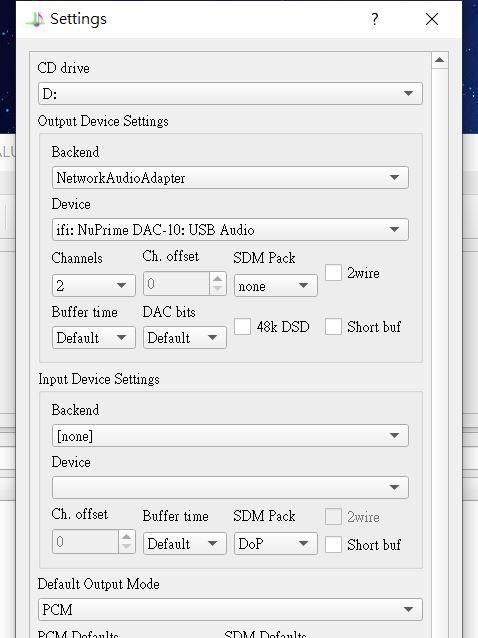Open the input Buffer time dropdown
This screenshot has width=478, height=638.
point(185,543)
